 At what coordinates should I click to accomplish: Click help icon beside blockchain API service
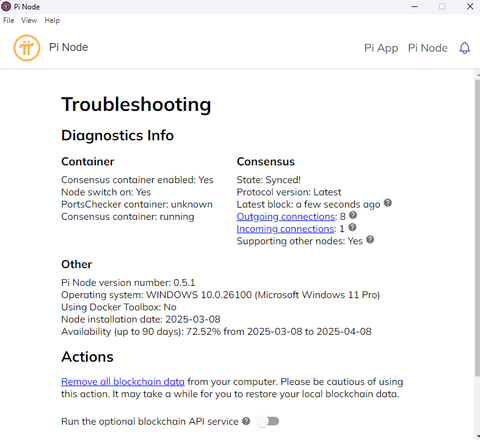click(x=246, y=421)
